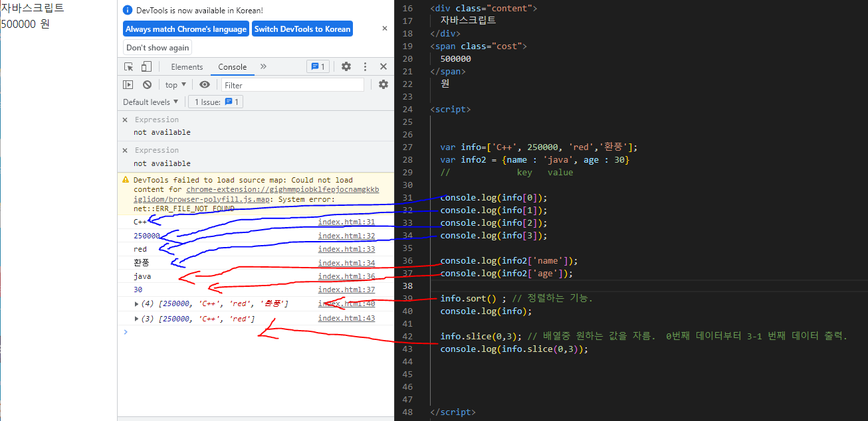Open source link index.html:40

pyautogui.click(x=346, y=303)
